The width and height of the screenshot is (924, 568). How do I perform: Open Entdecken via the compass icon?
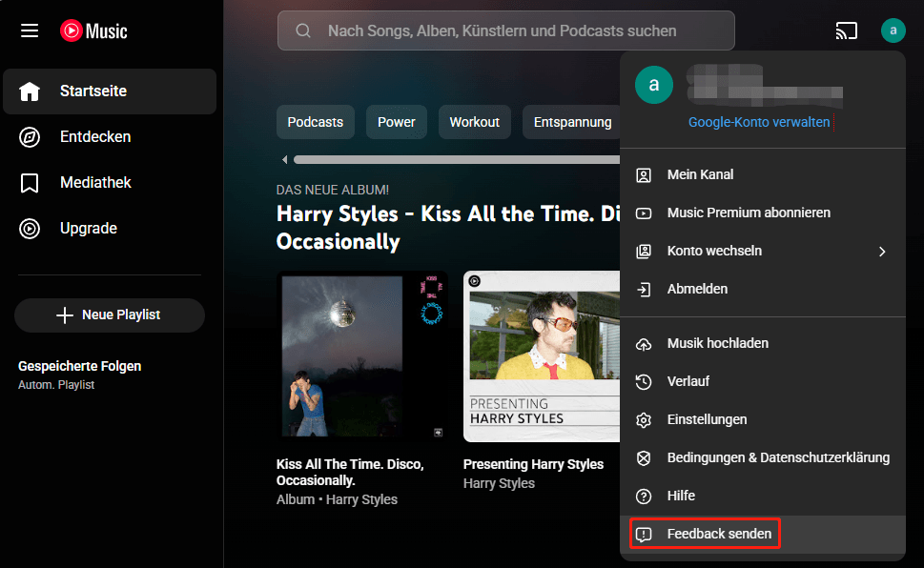click(29, 136)
